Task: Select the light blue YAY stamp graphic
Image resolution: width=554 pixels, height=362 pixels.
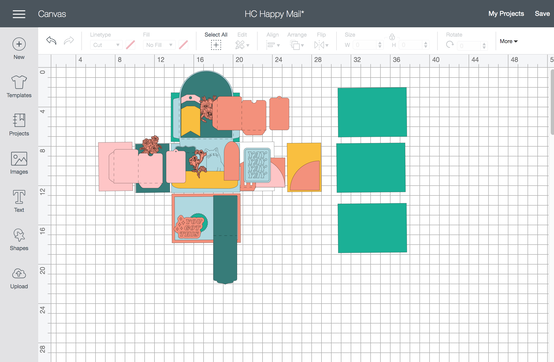Action: [x=257, y=165]
